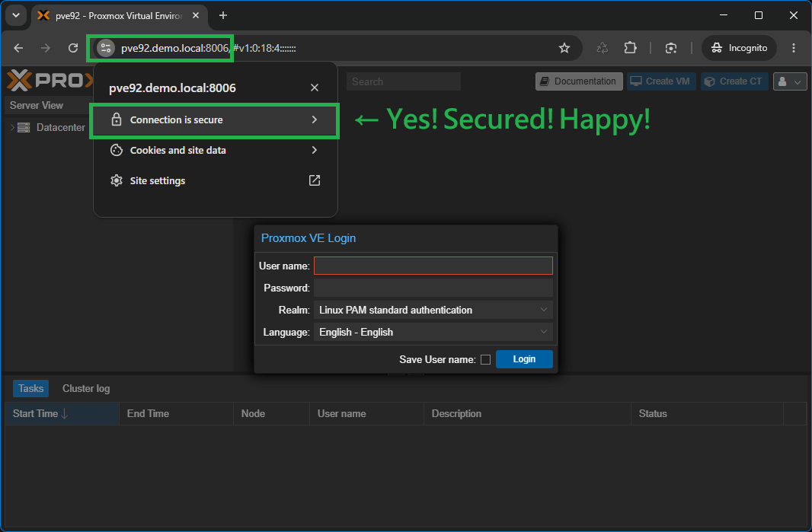Click the cookie icon in popup

click(117, 150)
